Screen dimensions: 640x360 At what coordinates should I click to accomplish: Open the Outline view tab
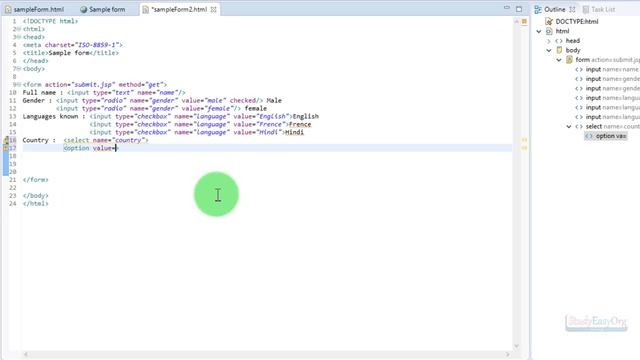pos(554,9)
